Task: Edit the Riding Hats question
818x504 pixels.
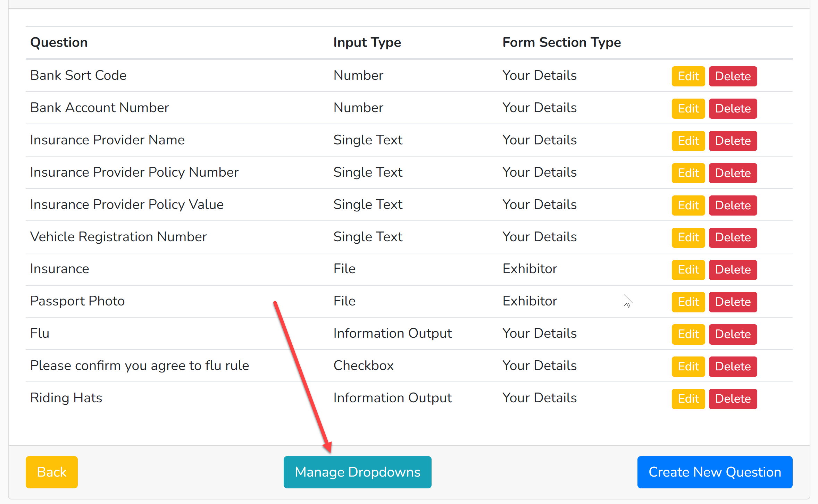Action: coord(688,399)
